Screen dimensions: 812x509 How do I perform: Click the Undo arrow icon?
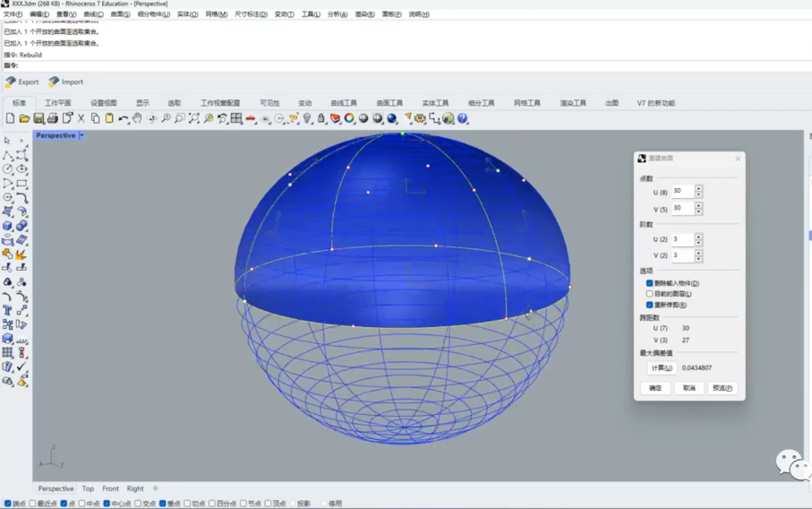pos(124,118)
